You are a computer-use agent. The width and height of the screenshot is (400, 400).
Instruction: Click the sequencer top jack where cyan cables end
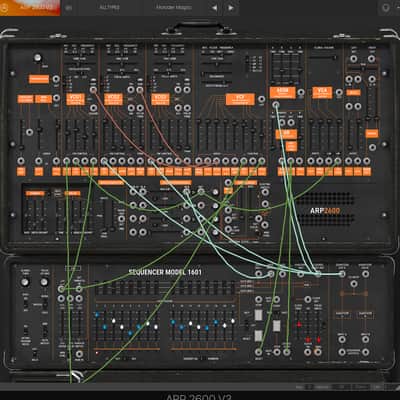click(318, 274)
